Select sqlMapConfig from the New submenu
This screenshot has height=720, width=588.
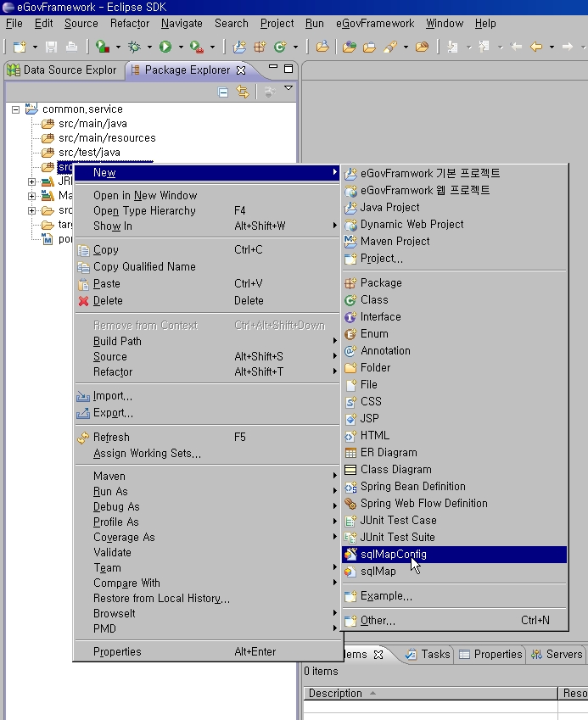tap(393, 555)
